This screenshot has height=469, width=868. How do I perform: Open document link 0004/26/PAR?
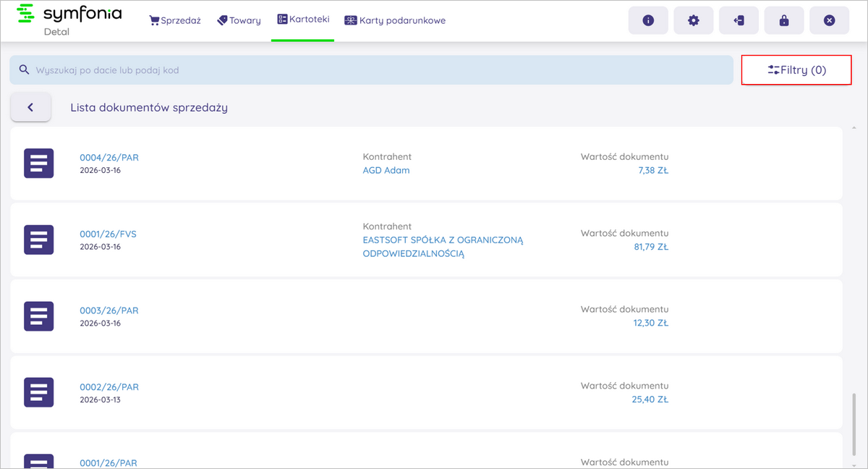(x=109, y=157)
